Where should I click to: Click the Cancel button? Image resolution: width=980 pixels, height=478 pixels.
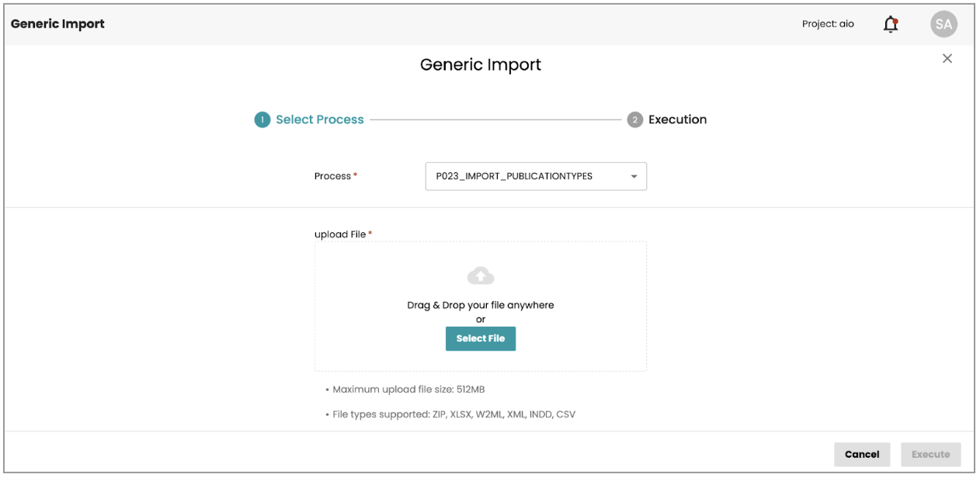(861, 455)
